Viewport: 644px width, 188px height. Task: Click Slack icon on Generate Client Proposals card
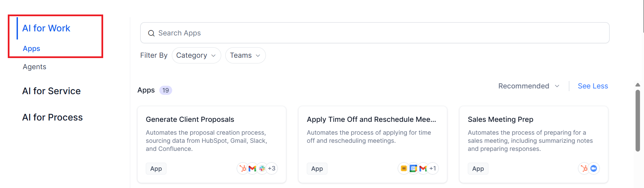click(262, 168)
